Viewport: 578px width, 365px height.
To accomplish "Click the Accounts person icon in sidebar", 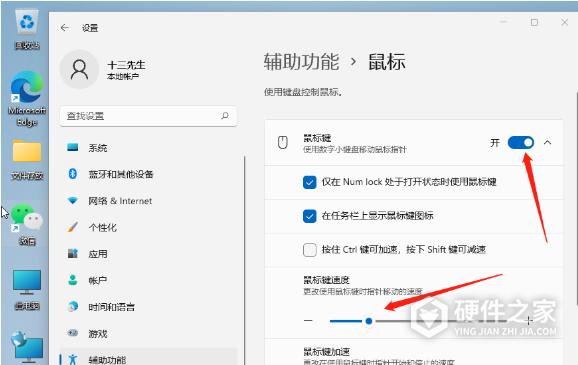I will (x=73, y=280).
